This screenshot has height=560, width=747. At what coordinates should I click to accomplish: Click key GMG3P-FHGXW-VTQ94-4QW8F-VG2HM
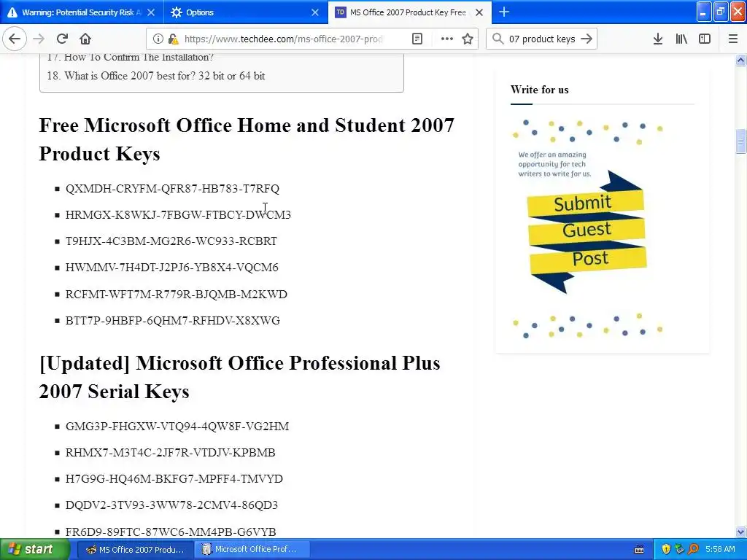(x=177, y=426)
